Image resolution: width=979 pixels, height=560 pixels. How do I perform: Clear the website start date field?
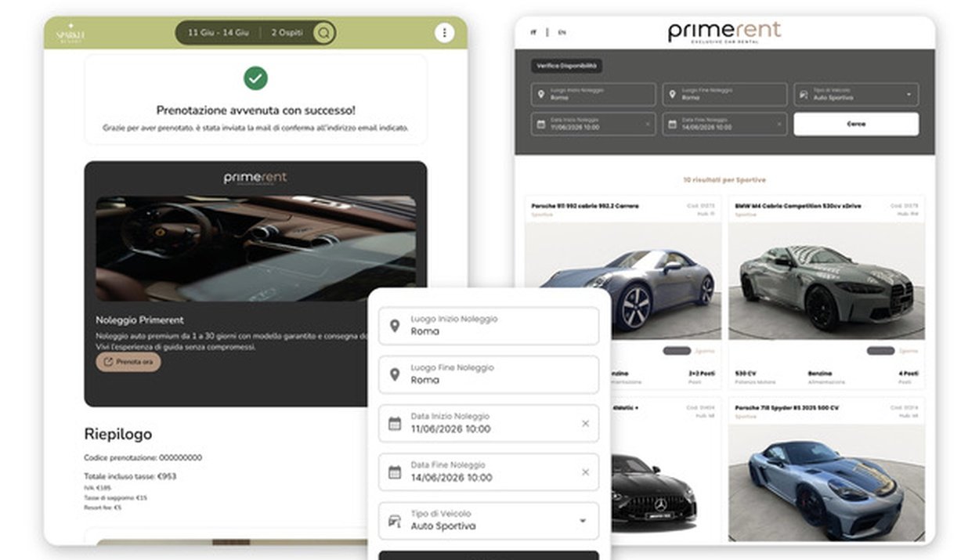(x=648, y=124)
